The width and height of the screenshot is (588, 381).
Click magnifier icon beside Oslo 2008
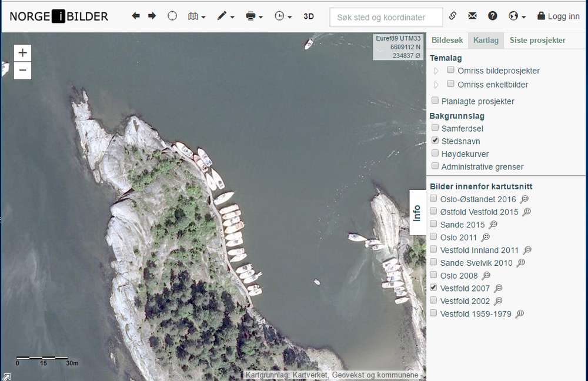[x=486, y=276]
